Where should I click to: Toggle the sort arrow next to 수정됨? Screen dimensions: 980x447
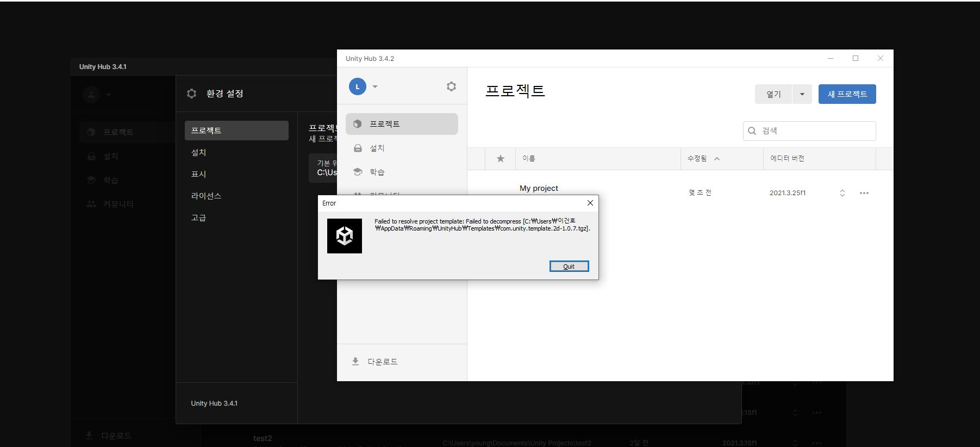717,159
